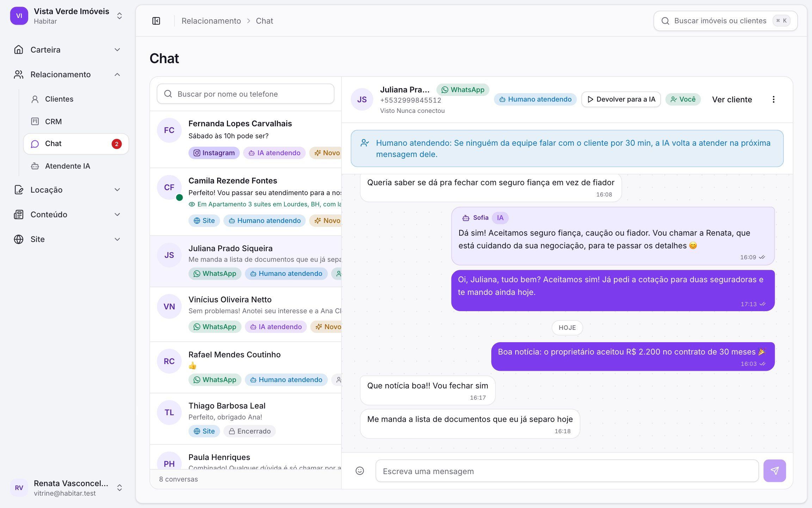Click Relacionamento in the breadcrumb
Viewport: 812px width, 508px height.
tap(211, 21)
